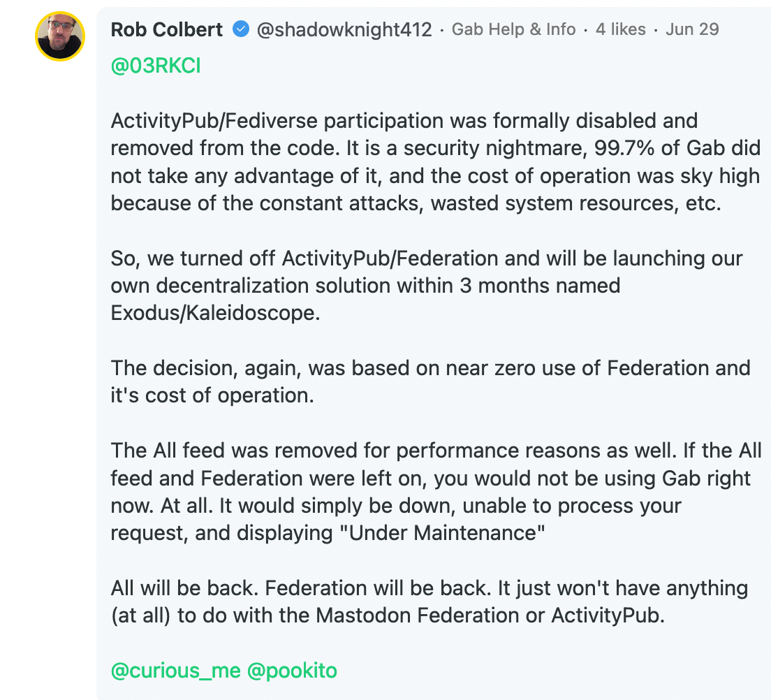Click the word 'Exodus/Kaleidoscope.'

215,313
